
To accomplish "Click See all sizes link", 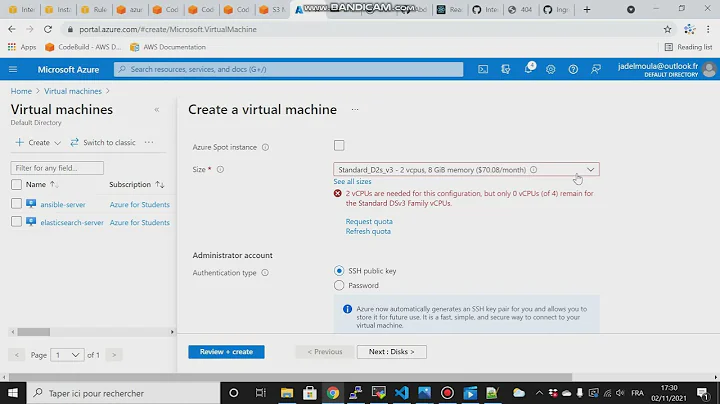I will [352, 182].
